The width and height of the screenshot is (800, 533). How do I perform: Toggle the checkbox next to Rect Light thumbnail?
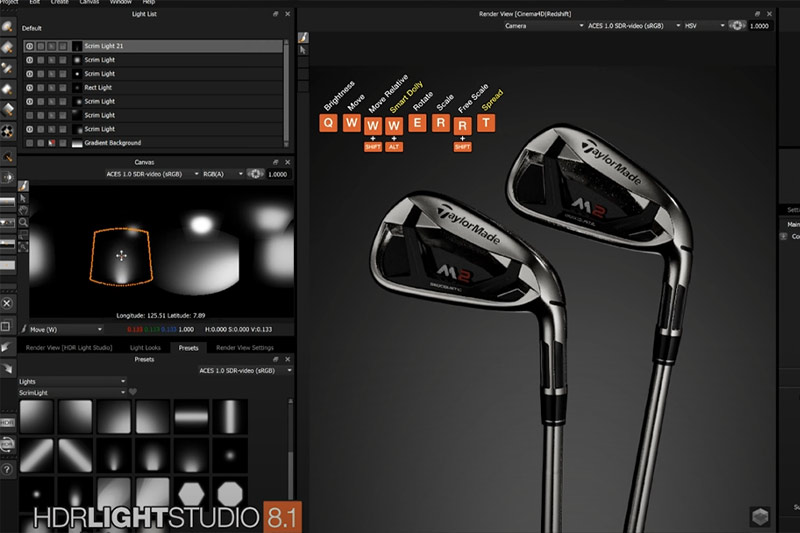63,88
